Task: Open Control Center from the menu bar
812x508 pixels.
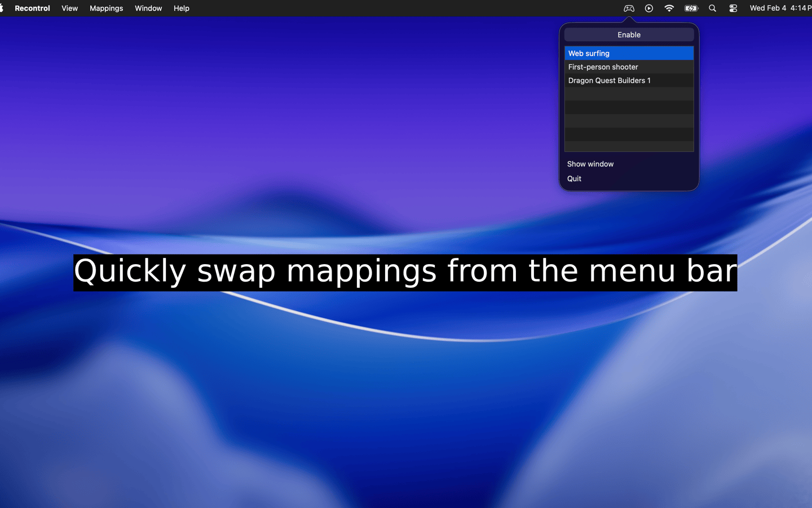Action: pos(732,8)
